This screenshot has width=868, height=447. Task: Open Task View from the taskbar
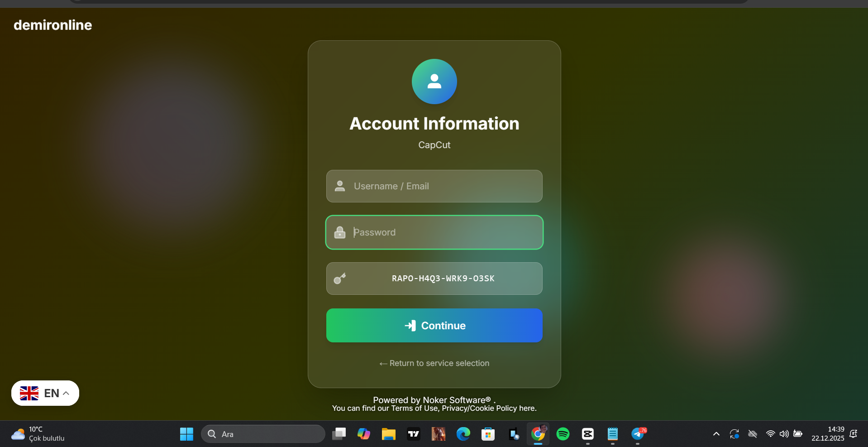(339, 434)
